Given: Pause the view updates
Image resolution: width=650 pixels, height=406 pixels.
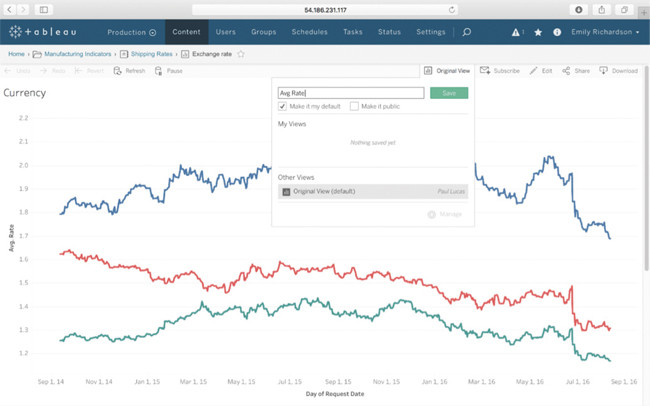Looking at the screenshot, I should 169,71.
